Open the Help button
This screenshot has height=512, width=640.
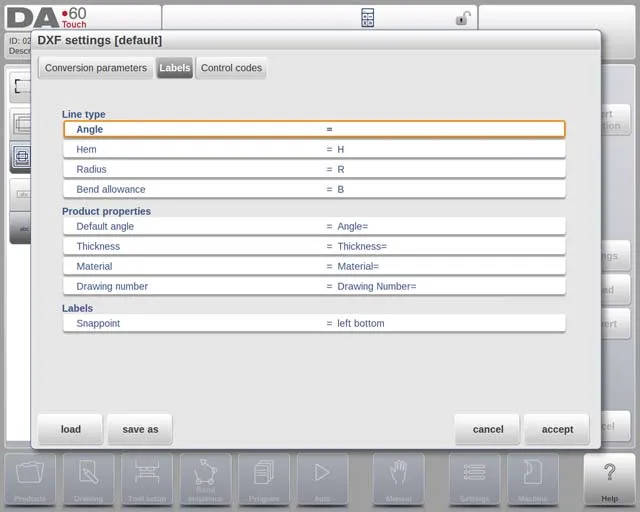click(x=609, y=479)
